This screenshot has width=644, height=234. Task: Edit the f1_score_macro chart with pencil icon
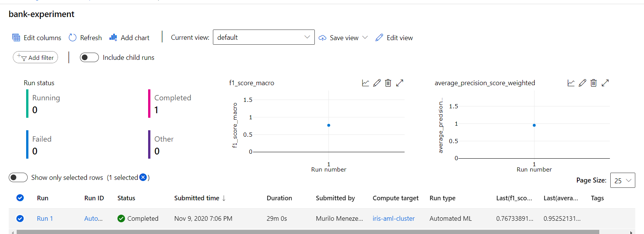tap(377, 83)
